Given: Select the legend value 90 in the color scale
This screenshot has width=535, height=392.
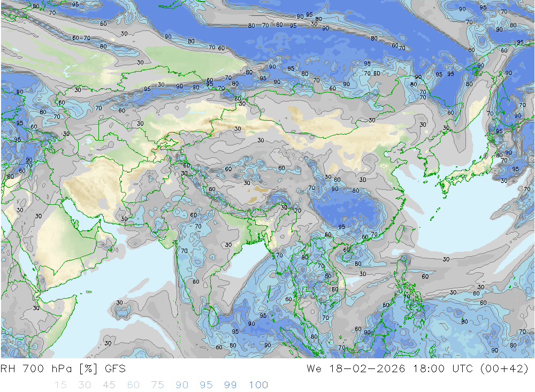Looking at the screenshot, I should (x=182, y=385).
